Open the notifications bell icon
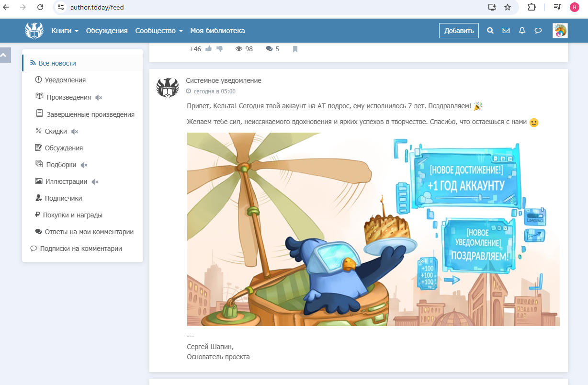Image resolution: width=588 pixels, height=385 pixels. [x=522, y=31]
